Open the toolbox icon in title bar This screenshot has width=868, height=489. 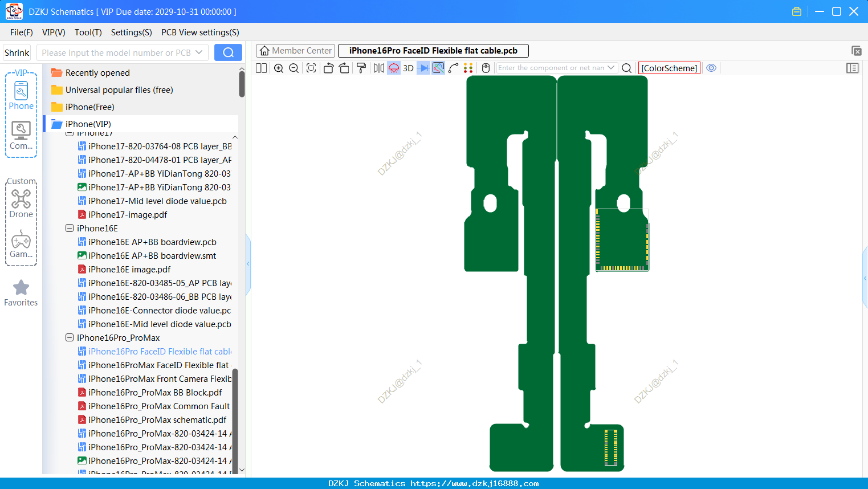click(797, 11)
